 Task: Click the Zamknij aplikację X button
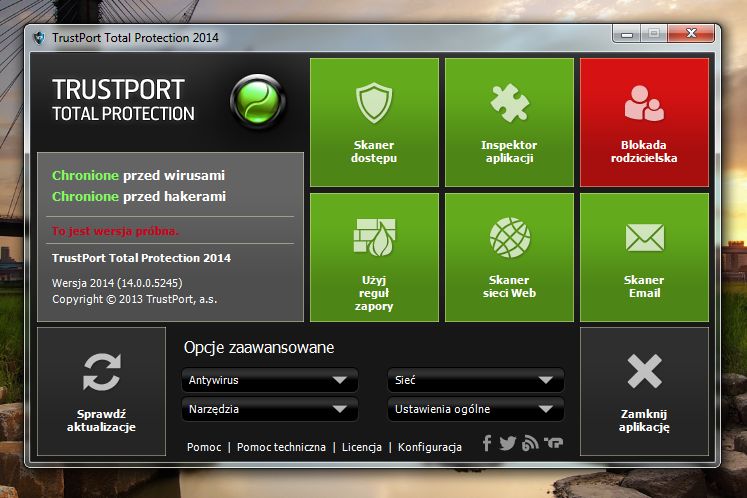point(644,391)
